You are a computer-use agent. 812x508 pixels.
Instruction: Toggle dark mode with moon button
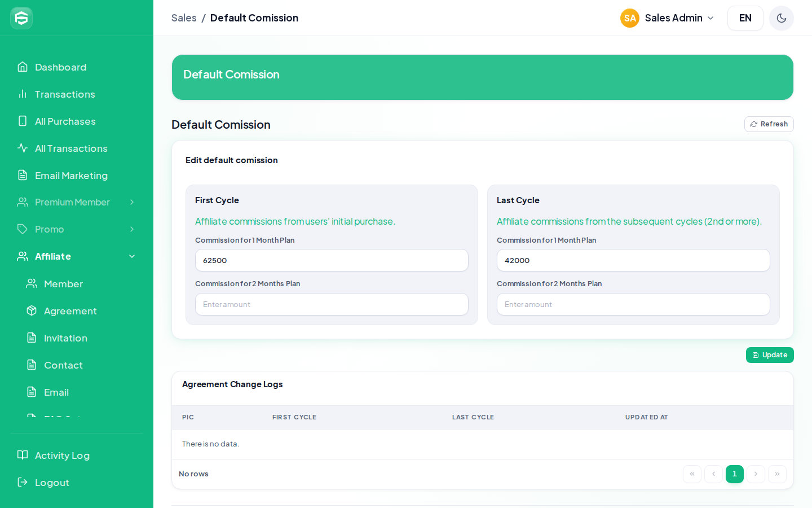coord(782,18)
